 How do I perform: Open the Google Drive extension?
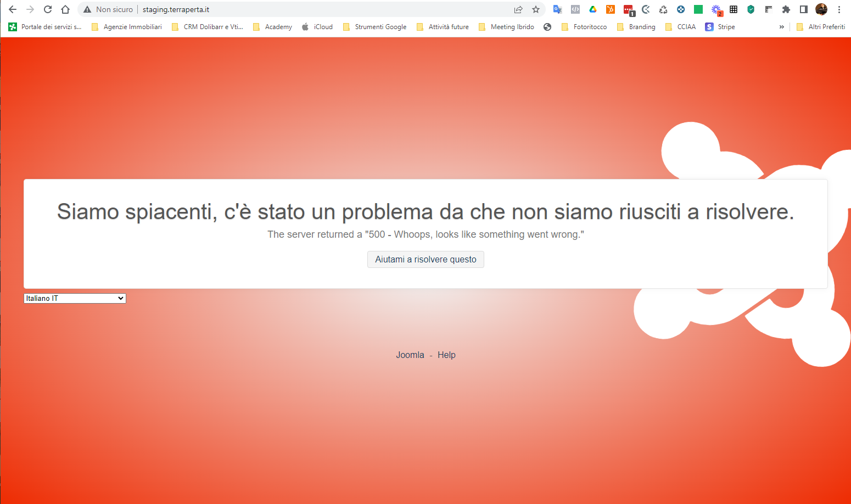(x=593, y=9)
